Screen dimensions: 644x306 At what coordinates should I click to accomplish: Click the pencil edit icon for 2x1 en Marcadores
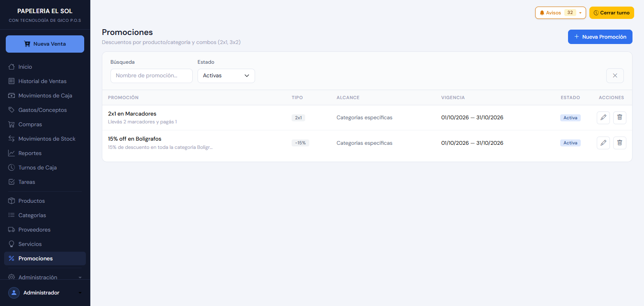[603, 118]
